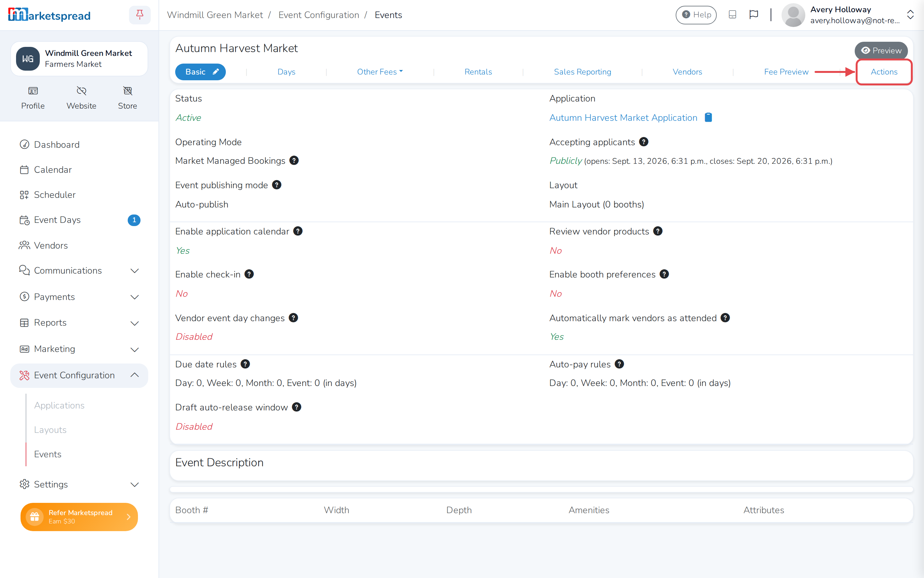Viewport: 924px width, 578px height.
Task: Open the Other Fees dropdown
Action: click(380, 72)
